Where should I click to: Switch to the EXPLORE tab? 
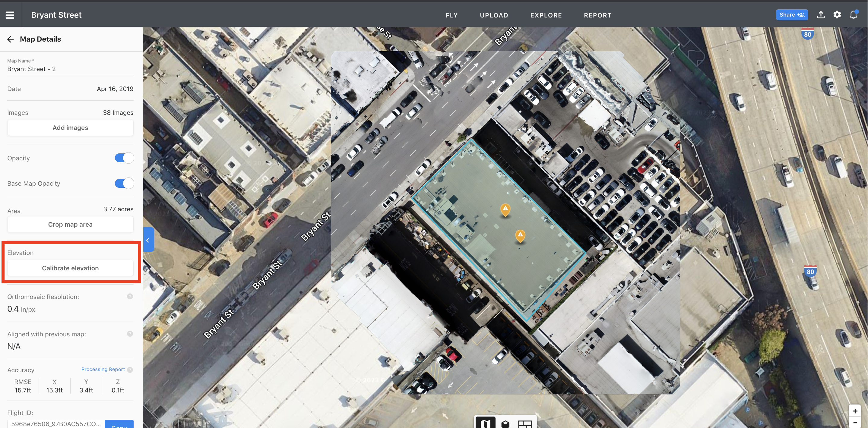point(546,15)
